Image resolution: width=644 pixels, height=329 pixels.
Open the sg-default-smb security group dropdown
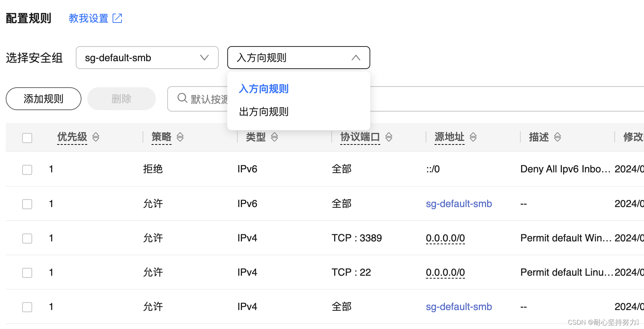pos(147,58)
